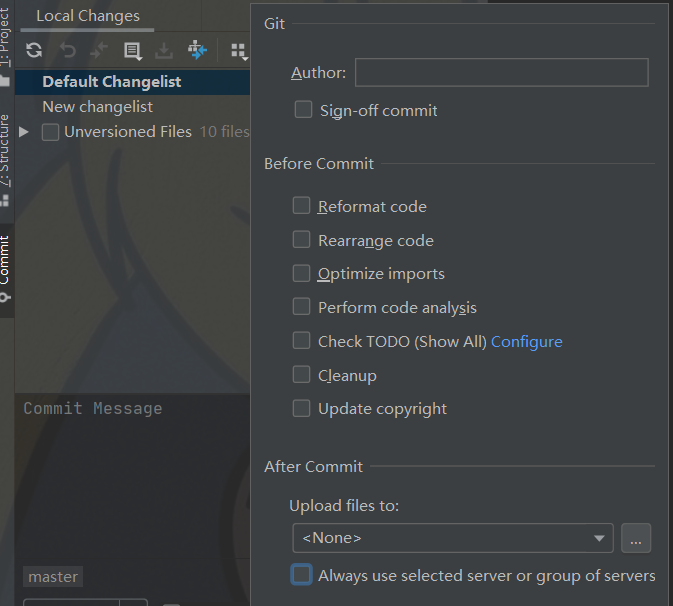
Task: Enable Sign-off commit checkbox
Action: 303,109
